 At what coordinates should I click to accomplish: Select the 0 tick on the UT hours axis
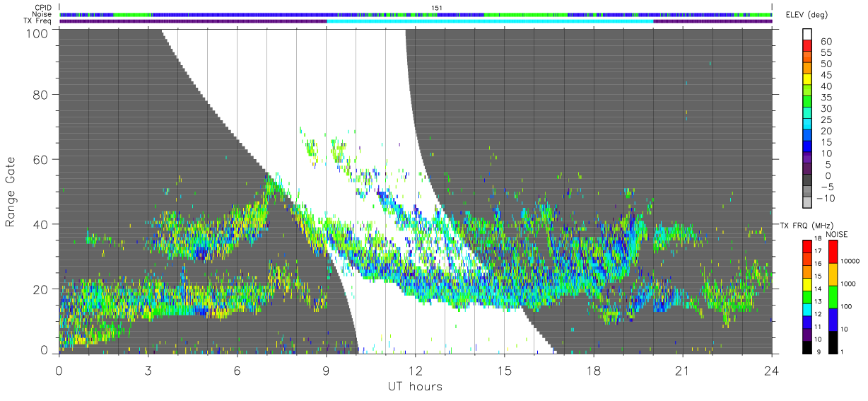(59, 371)
